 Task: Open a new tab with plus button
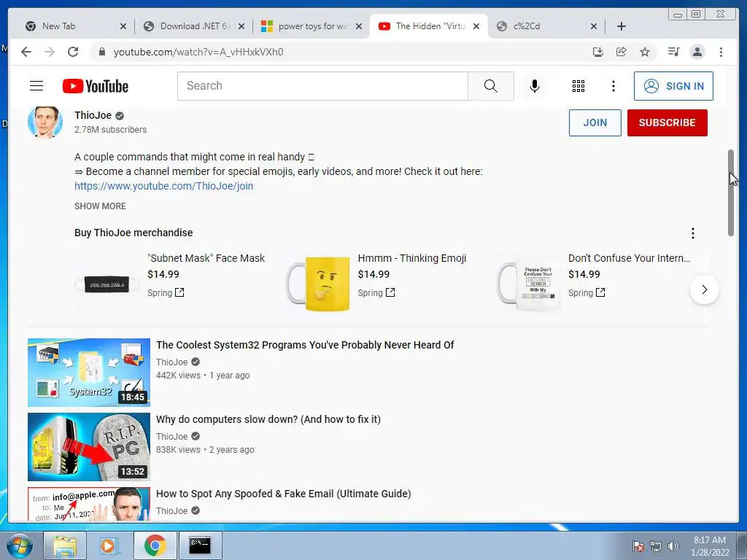coord(622,26)
